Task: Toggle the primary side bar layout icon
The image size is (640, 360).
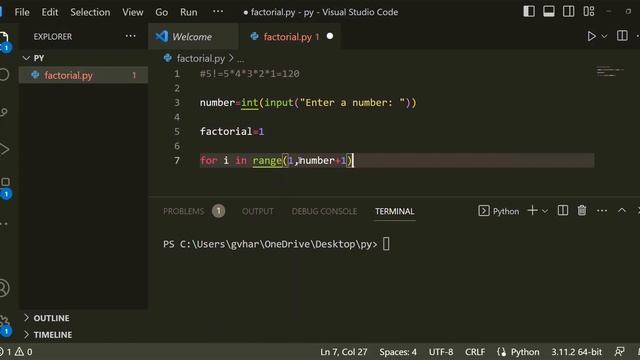Action: point(529,11)
